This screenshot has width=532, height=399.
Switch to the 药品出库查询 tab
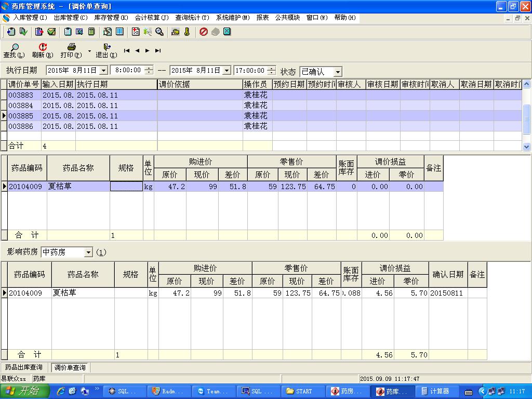click(x=23, y=367)
